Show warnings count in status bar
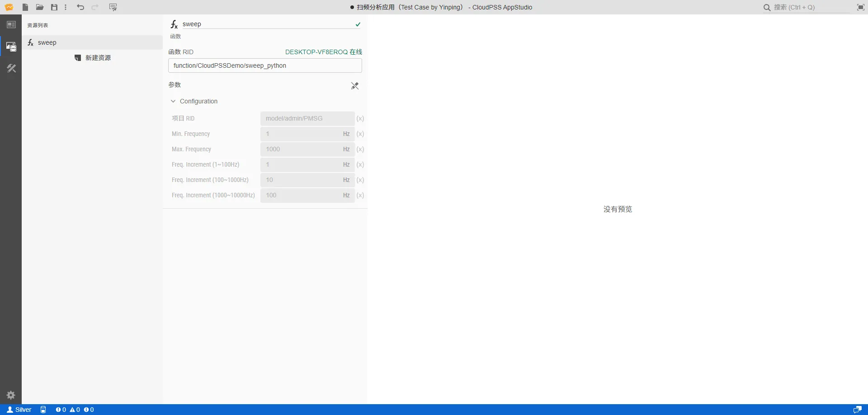Screen dimensions: 868x415 click(x=75, y=410)
